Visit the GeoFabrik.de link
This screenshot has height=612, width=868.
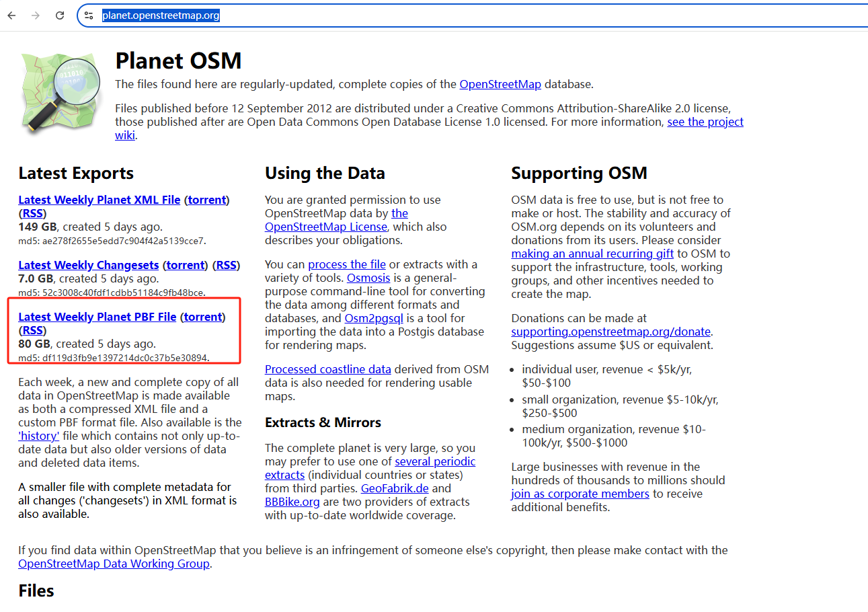pos(395,488)
